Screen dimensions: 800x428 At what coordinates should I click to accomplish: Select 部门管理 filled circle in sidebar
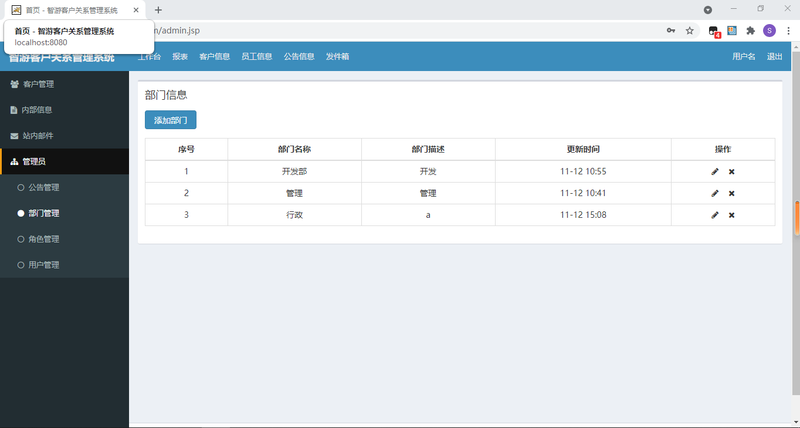click(21, 213)
